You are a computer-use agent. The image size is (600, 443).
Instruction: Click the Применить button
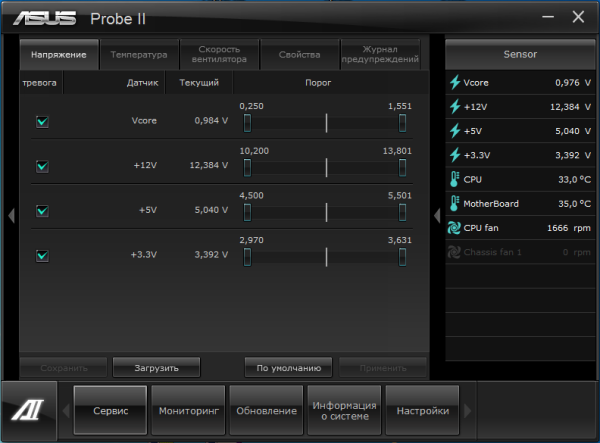coord(383,368)
